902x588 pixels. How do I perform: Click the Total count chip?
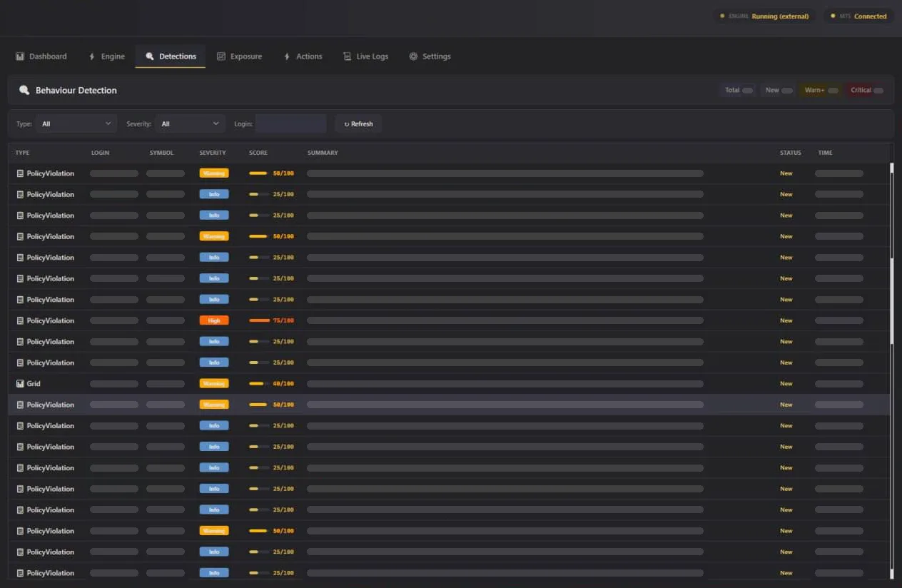tap(739, 90)
